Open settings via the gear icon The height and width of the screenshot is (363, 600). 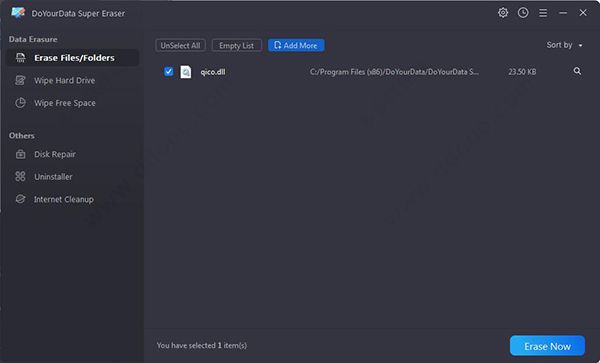(503, 13)
